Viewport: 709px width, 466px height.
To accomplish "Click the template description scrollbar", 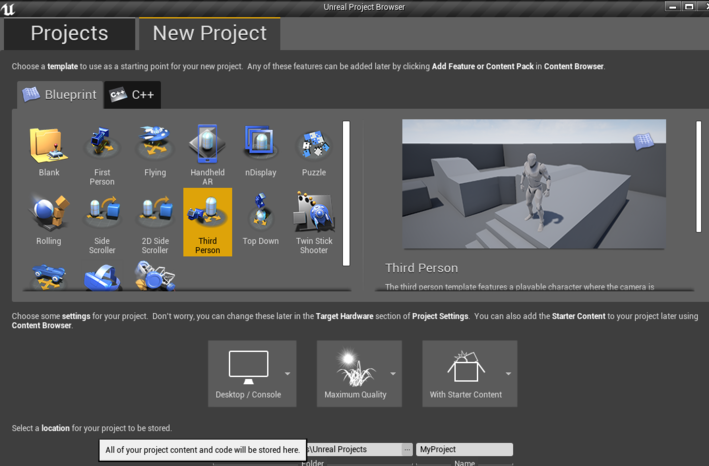I will (698, 176).
